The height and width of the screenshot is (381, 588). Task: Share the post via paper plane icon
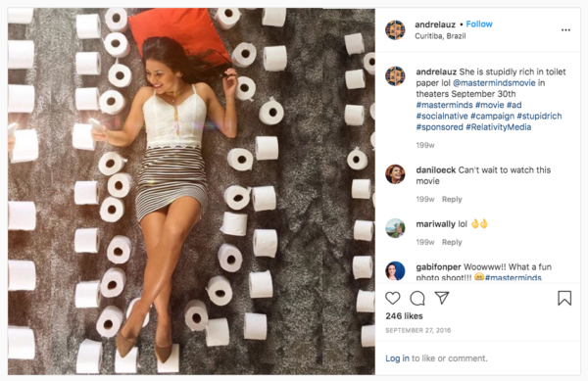tap(442, 298)
